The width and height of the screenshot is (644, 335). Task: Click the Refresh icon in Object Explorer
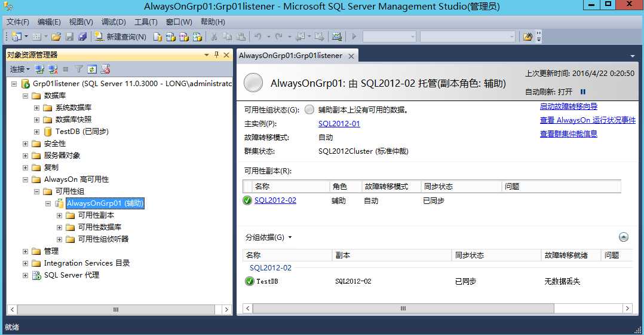click(92, 69)
